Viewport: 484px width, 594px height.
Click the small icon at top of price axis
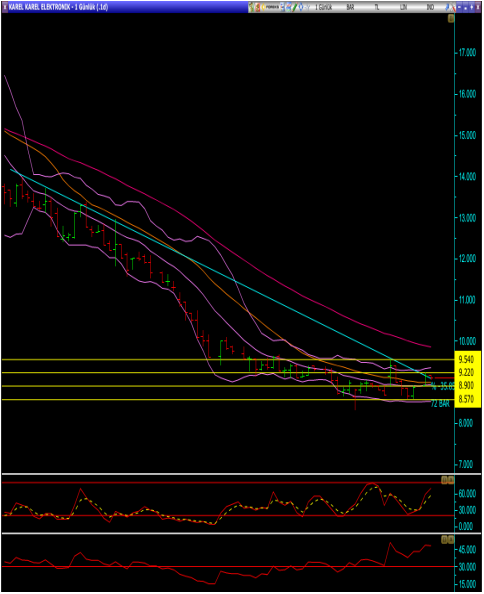(x=451, y=18)
